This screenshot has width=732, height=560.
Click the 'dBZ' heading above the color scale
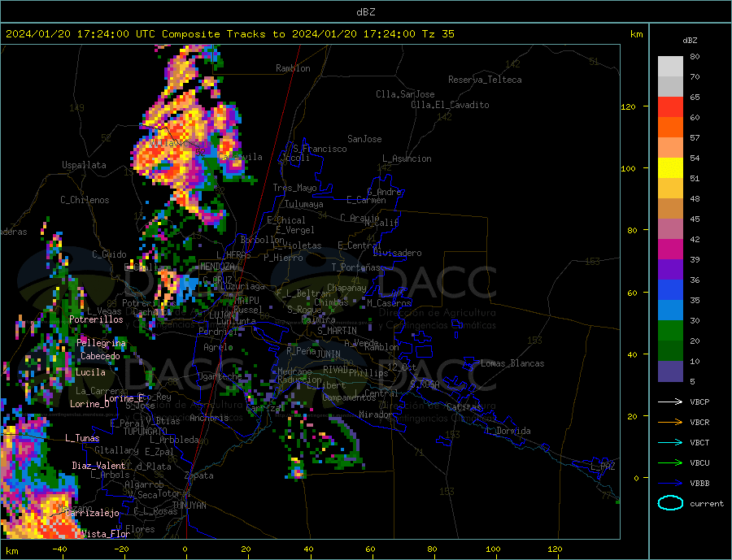pyautogui.click(x=690, y=41)
